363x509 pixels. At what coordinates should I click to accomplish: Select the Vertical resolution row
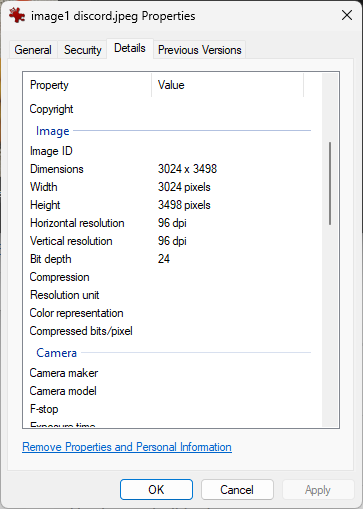[x=170, y=241]
